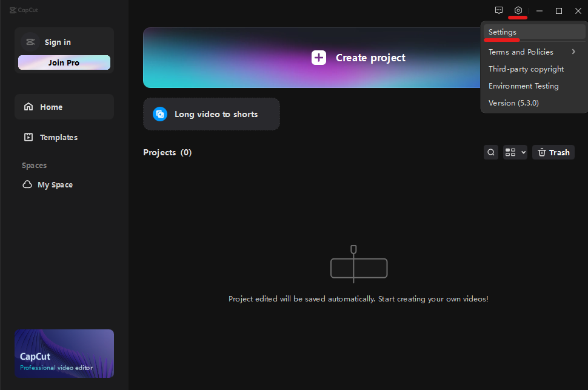This screenshot has height=390, width=588.
Task: Open the Templates sidebar tab
Action: coord(64,137)
